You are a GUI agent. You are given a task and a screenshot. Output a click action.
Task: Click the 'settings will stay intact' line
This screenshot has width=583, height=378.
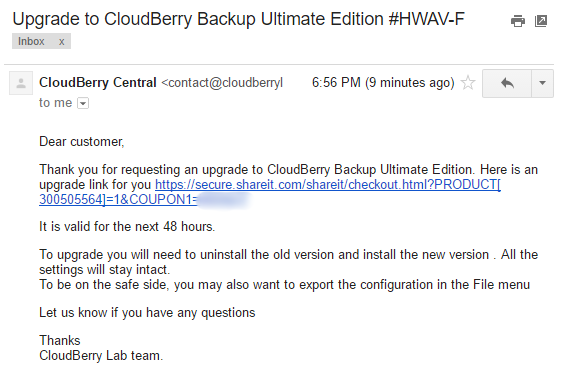[104, 269]
